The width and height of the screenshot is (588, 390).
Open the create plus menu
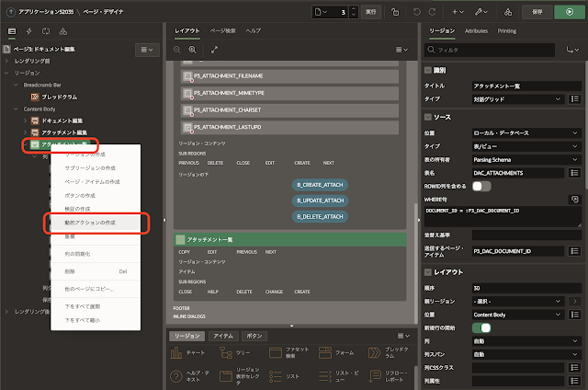458,12
